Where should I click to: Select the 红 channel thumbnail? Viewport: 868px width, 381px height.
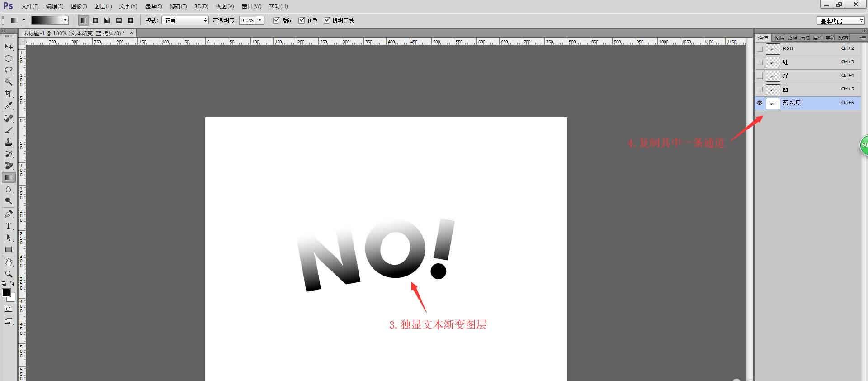[x=773, y=62]
